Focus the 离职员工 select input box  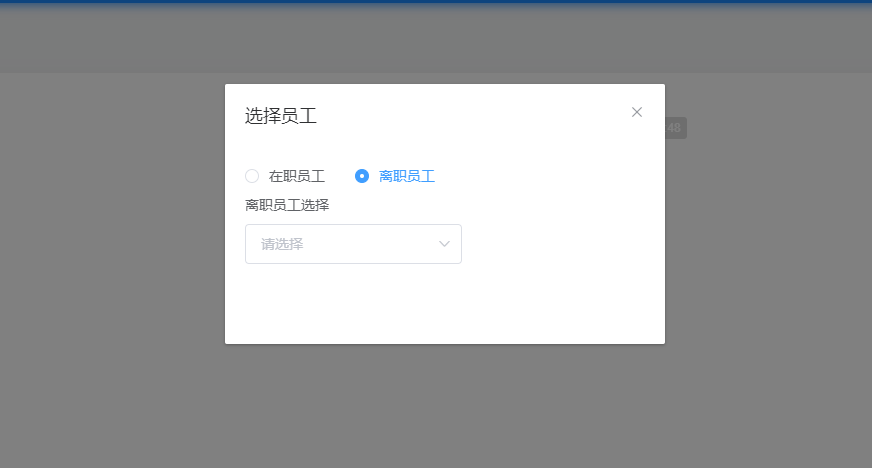tap(353, 244)
